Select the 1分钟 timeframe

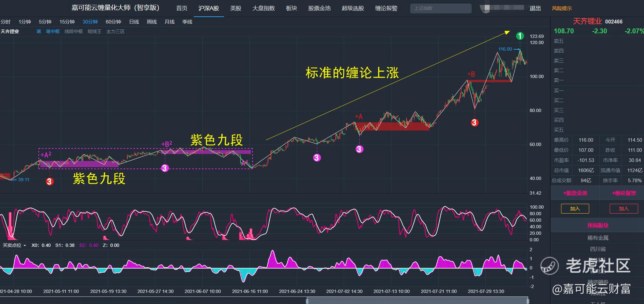click(25, 22)
